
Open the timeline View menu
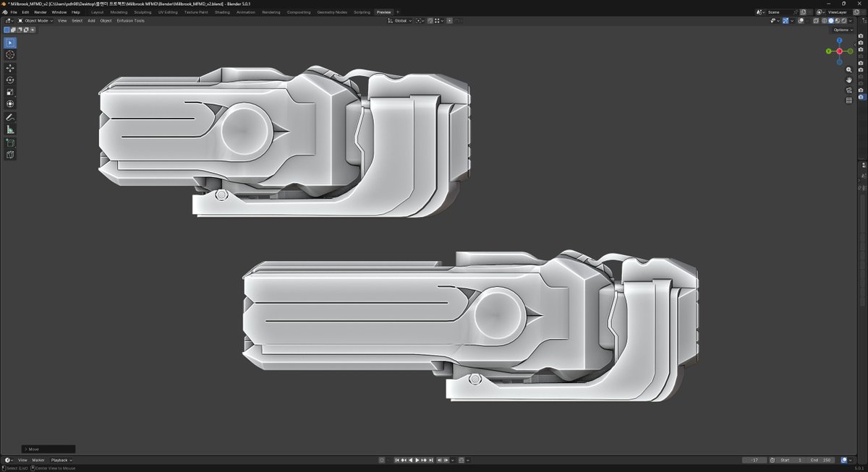tap(22, 460)
